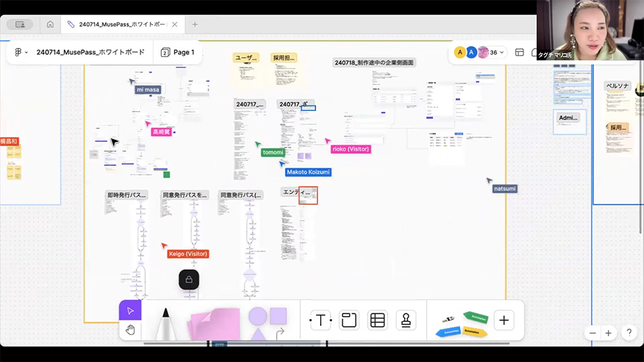Viewport: 644px width, 362px height.
Task: Select the Admi... section label
Action: [x=568, y=118]
